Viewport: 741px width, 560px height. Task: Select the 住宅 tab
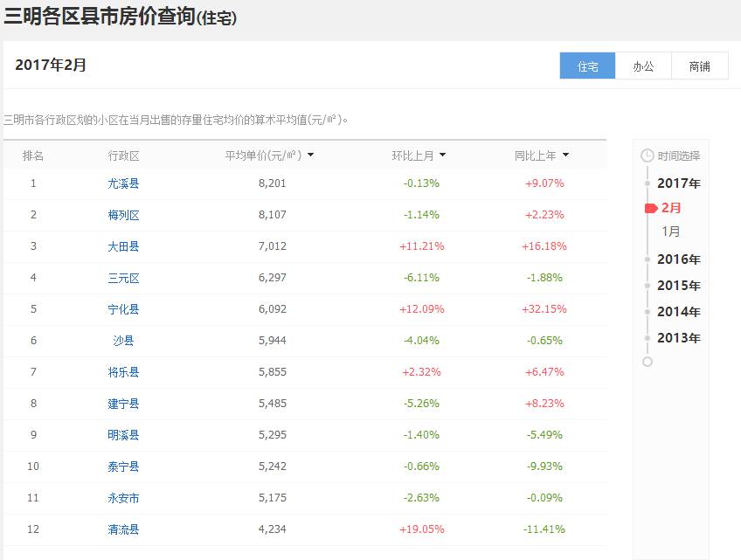pyautogui.click(x=587, y=66)
